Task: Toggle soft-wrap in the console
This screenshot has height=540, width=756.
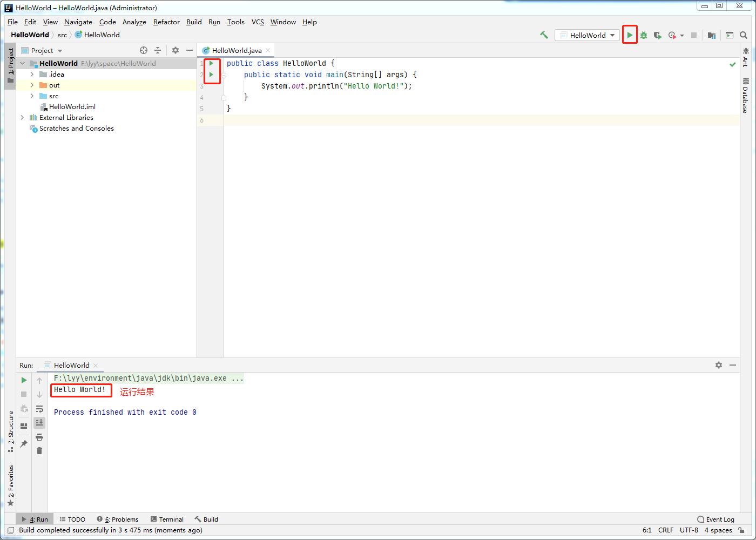Action: (x=39, y=409)
